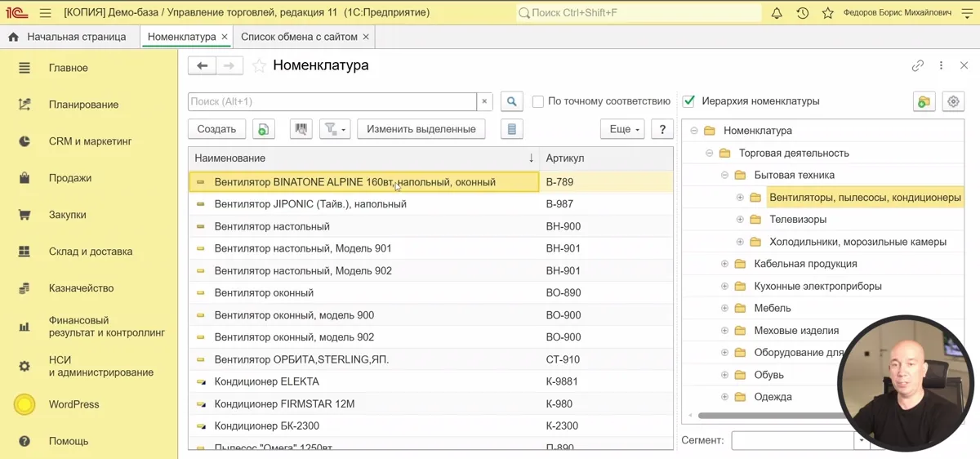Open the history clock icon
Viewport: 980px width, 459px height.
point(802,13)
